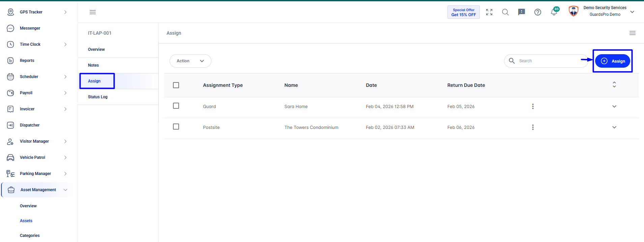Viewport: 644px width, 242px height.
Task: Open Overview under Asset Management
Action: 28,206
